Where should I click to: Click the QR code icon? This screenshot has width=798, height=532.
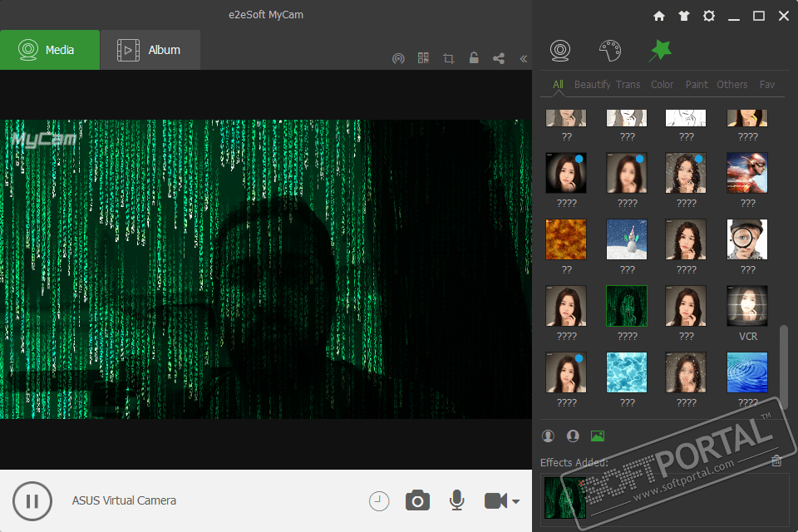pyautogui.click(x=423, y=58)
